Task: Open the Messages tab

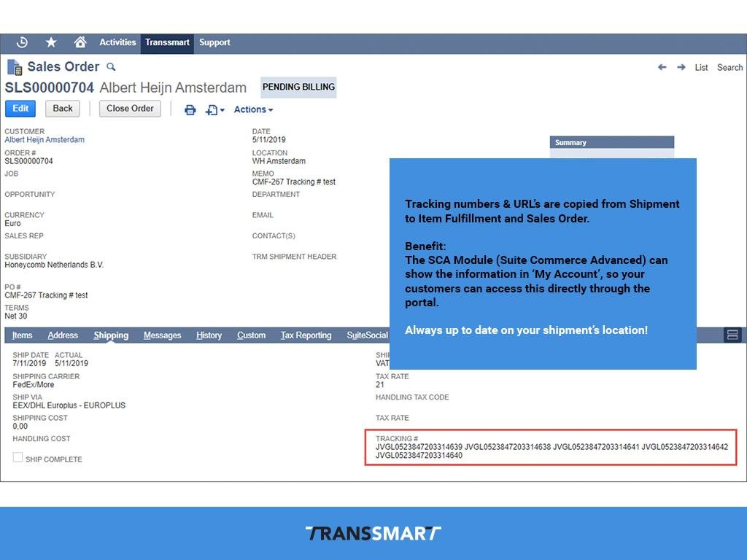Action: click(x=163, y=335)
